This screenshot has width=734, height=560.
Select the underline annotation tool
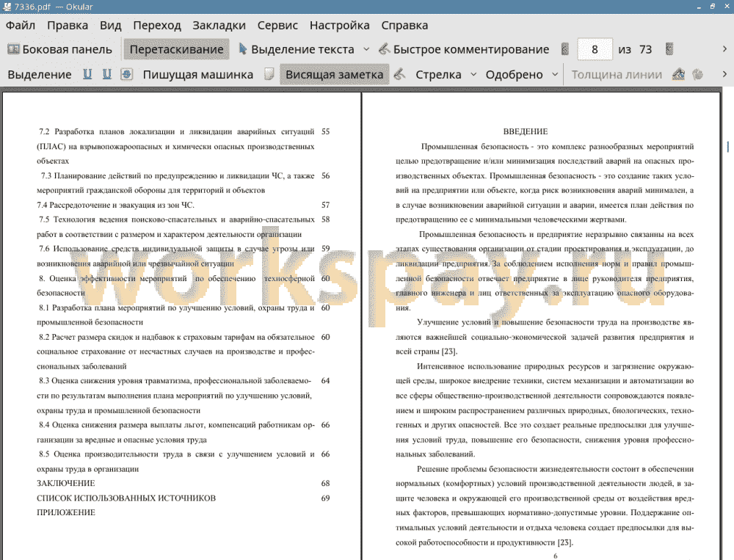tap(87, 74)
